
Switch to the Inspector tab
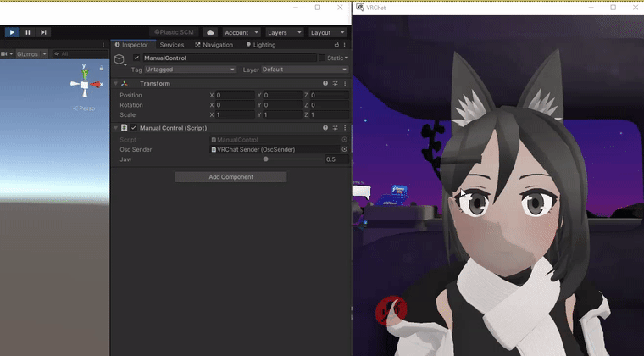click(x=133, y=45)
